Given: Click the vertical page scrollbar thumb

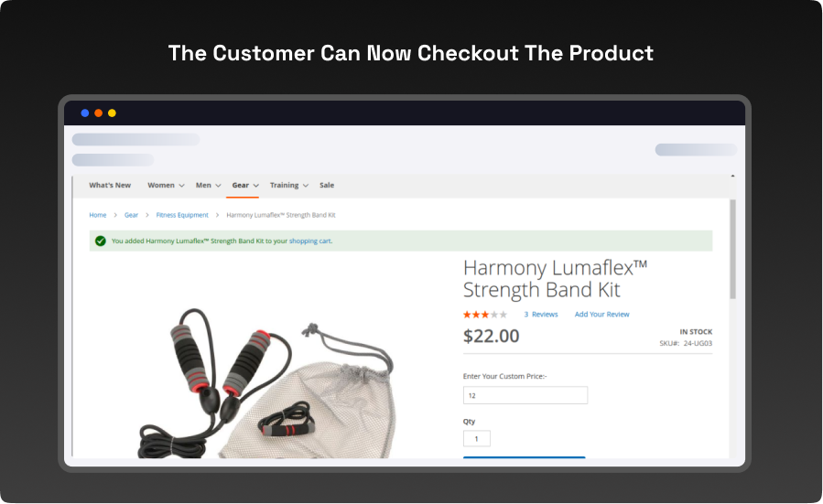Looking at the screenshot, I should click(x=732, y=249).
